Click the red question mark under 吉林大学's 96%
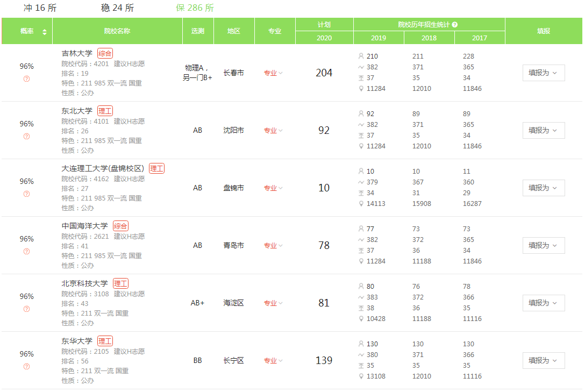This screenshot has height=392, width=585. [26, 79]
